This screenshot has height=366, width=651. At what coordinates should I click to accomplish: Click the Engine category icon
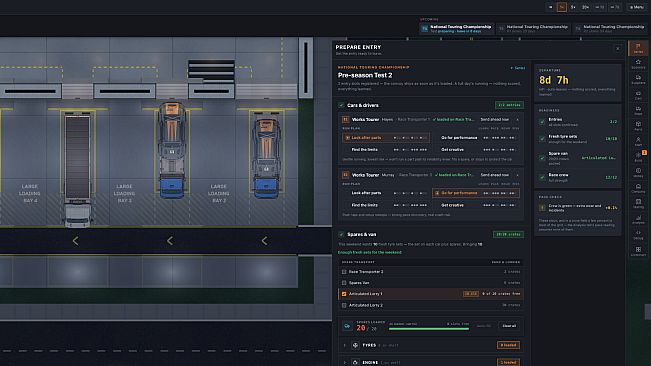pyautogui.click(x=355, y=362)
